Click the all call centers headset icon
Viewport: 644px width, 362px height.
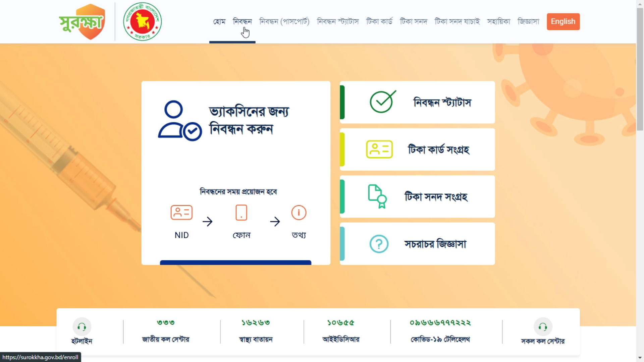click(x=543, y=326)
